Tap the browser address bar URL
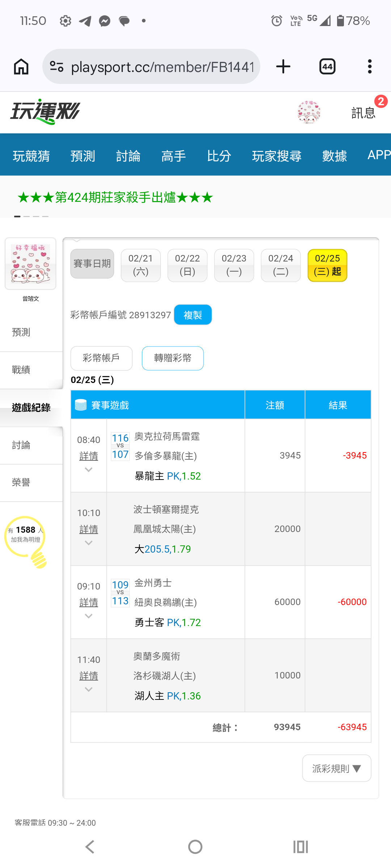Image resolution: width=391 pixels, height=868 pixels. tap(162, 67)
